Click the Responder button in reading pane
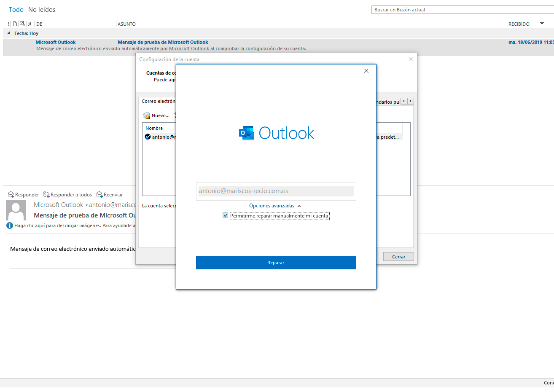The image size is (554, 392). (x=23, y=195)
